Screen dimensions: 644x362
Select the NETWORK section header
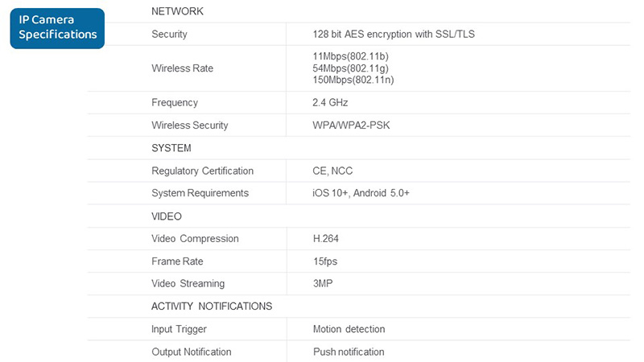[177, 11]
